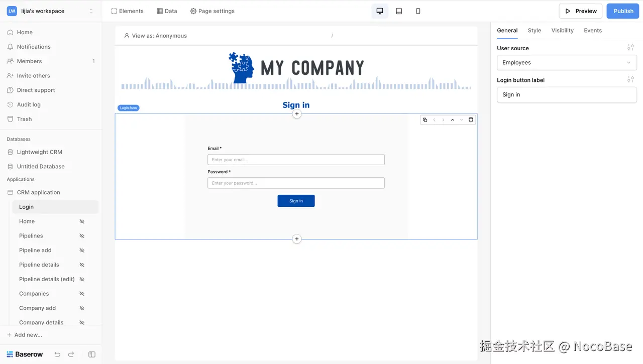Toggle visibility icon for Pipeline details
643x364 pixels.
coord(82,265)
